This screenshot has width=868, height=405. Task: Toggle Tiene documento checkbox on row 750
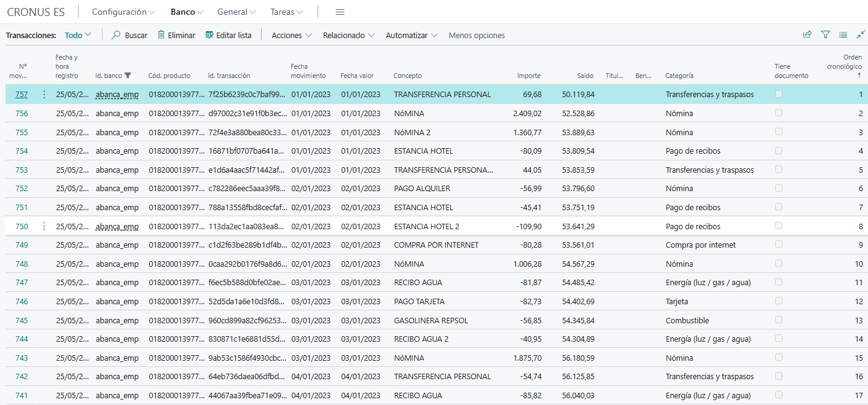[x=779, y=226]
